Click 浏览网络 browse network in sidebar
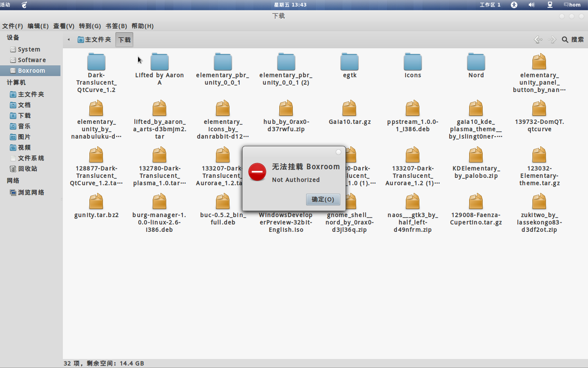Image resolution: width=588 pixels, height=368 pixels. pyautogui.click(x=31, y=192)
